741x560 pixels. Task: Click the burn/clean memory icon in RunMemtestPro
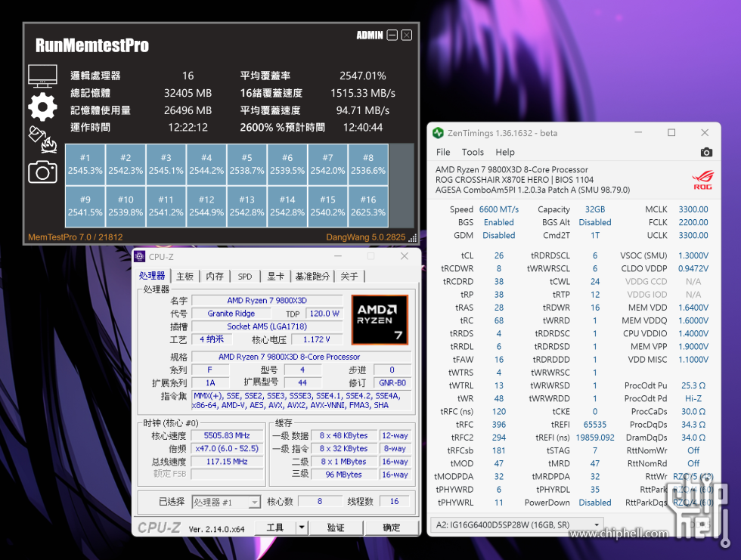click(x=42, y=139)
